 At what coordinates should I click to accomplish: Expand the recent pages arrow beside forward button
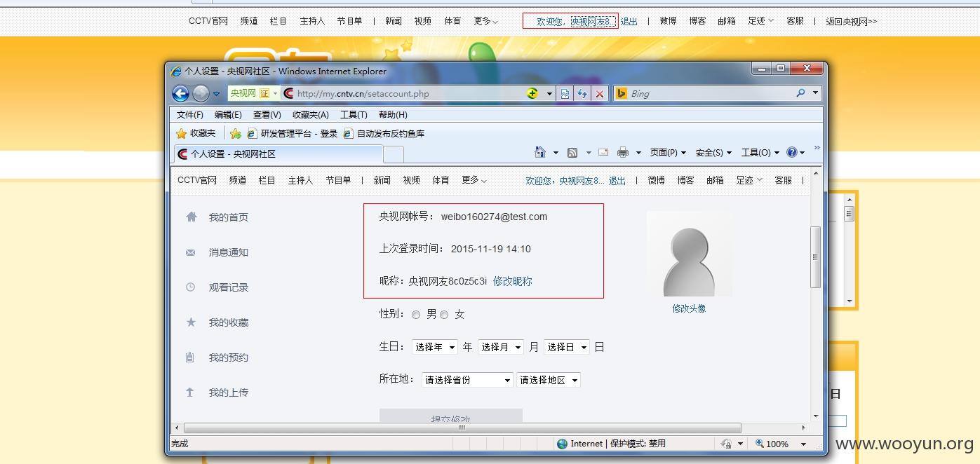point(216,94)
